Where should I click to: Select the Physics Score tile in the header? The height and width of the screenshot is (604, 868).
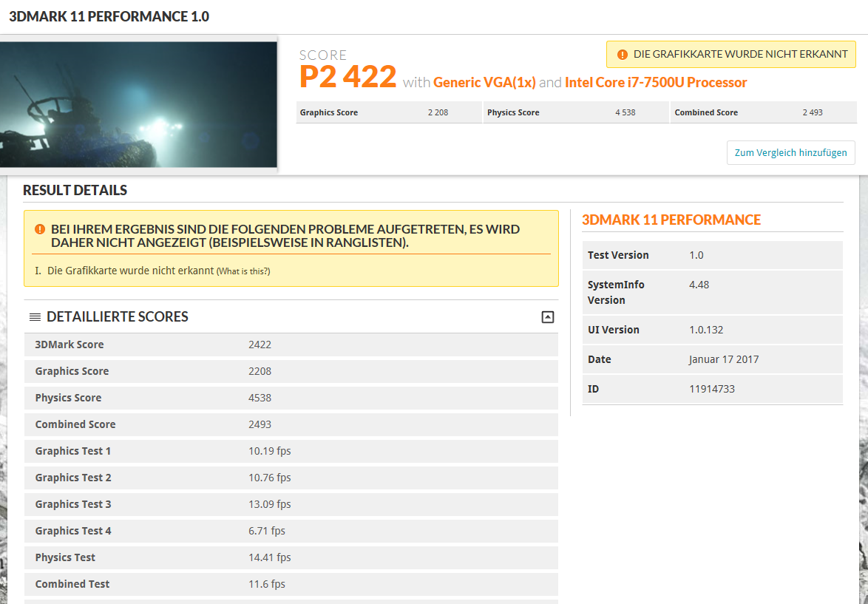point(575,112)
